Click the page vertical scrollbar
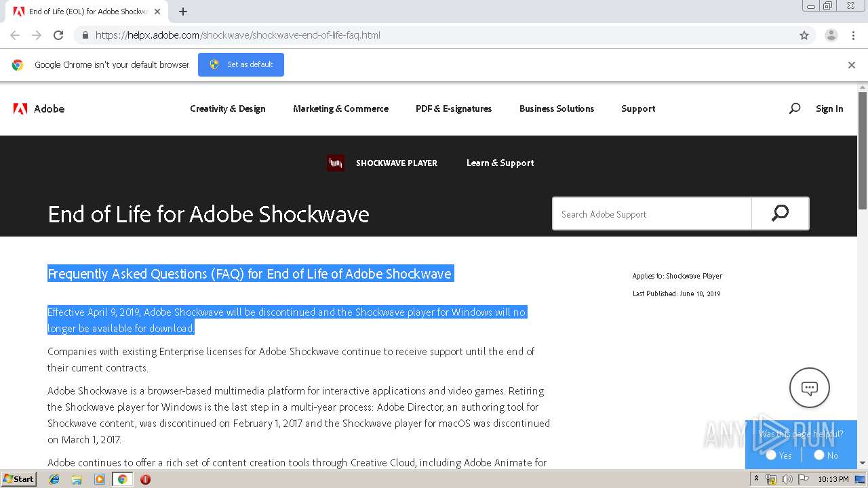Screen dimensions: 868x488 (x=863, y=150)
